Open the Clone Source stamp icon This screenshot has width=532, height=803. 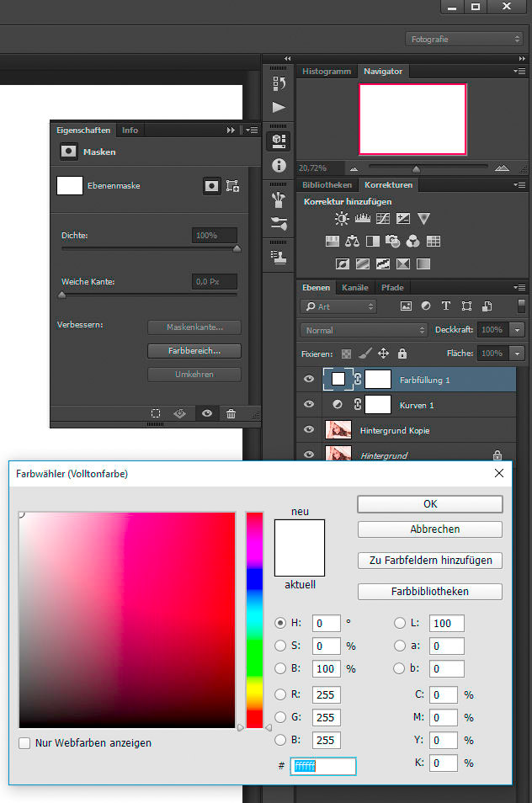tap(279, 257)
